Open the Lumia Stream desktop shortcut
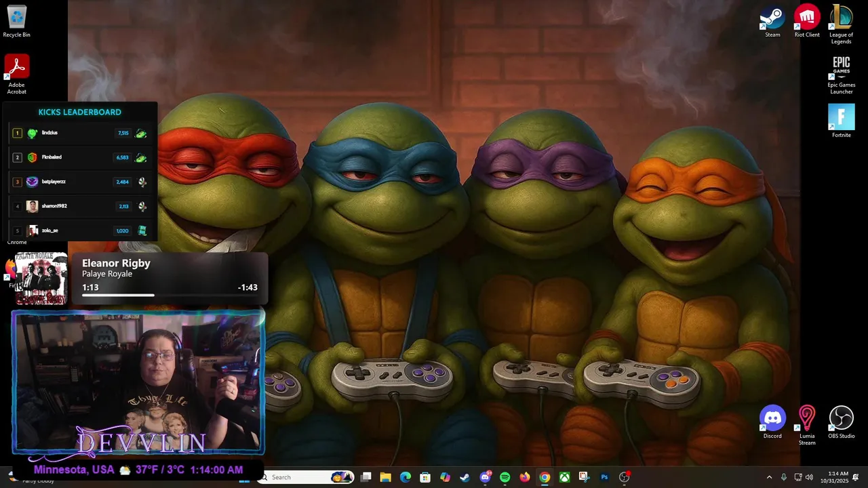The width and height of the screenshot is (868, 488). coord(807,426)
